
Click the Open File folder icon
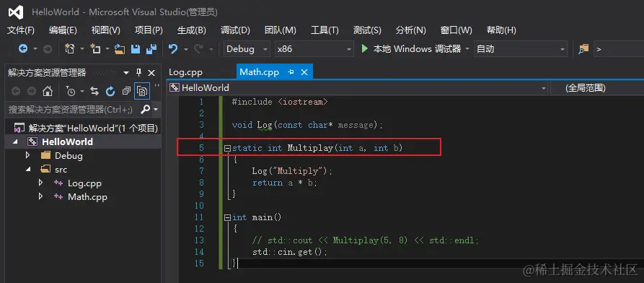(x=120, y=49)
